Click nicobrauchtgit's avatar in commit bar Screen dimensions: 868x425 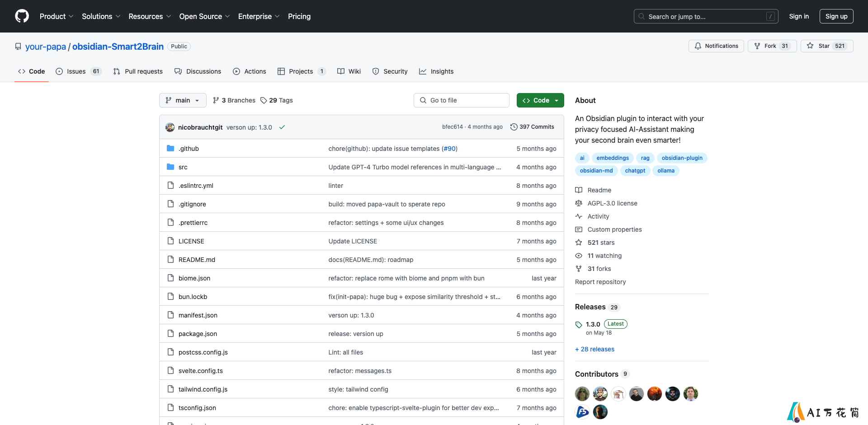pyautogui.click(x=170, y=127)
